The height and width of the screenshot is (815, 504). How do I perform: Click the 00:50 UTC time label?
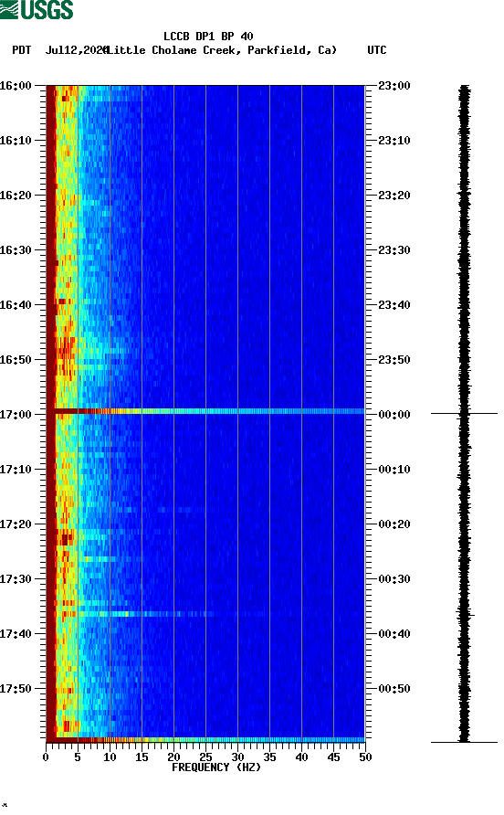(x=394, y=689)
